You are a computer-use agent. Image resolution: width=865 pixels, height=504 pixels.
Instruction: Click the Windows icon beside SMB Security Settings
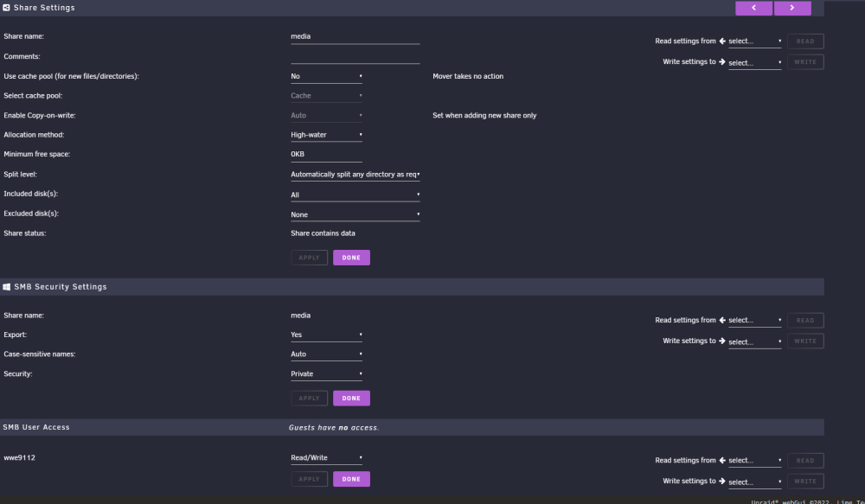(7, 287)
